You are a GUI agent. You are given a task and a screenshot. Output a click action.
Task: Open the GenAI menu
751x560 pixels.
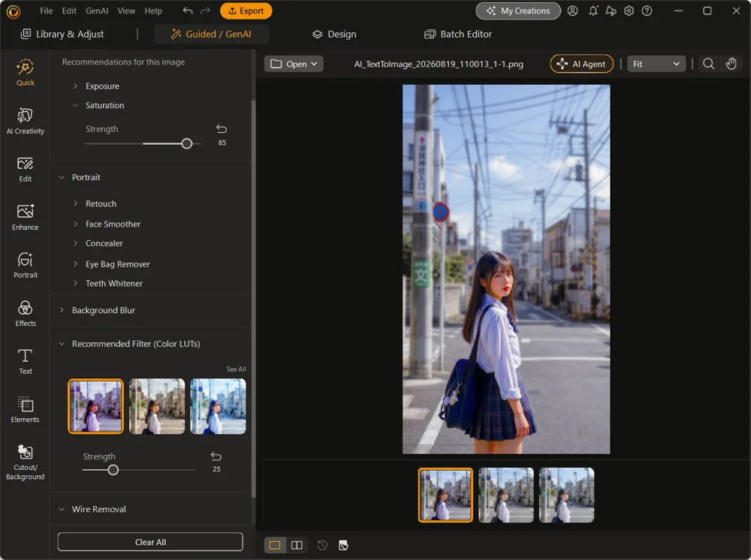pyautogui.click(x=97, y=11)
